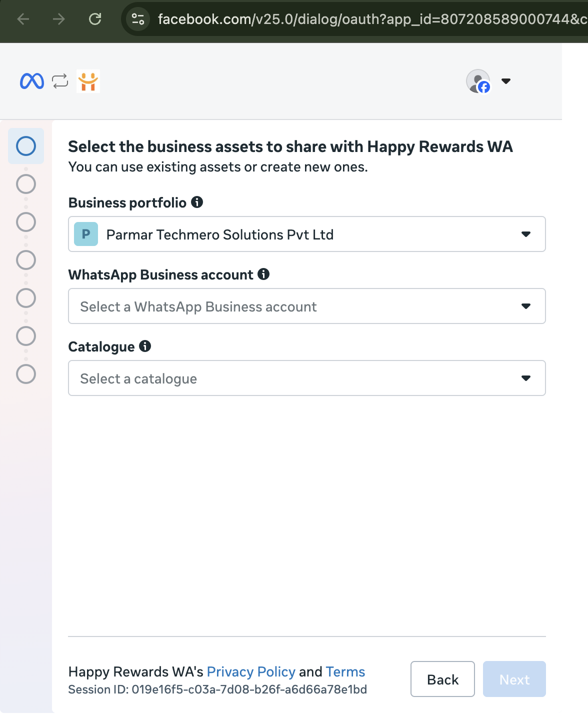Viewport: 588px width, 714px height.
Task: Open the account switcher dropdown arrow
Action: point(506,81)
